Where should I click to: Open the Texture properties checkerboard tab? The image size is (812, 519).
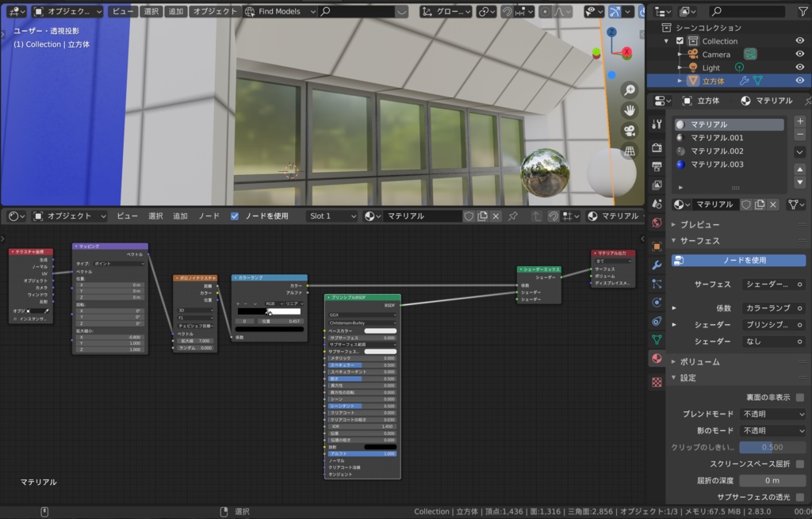[x=657, y=382]
